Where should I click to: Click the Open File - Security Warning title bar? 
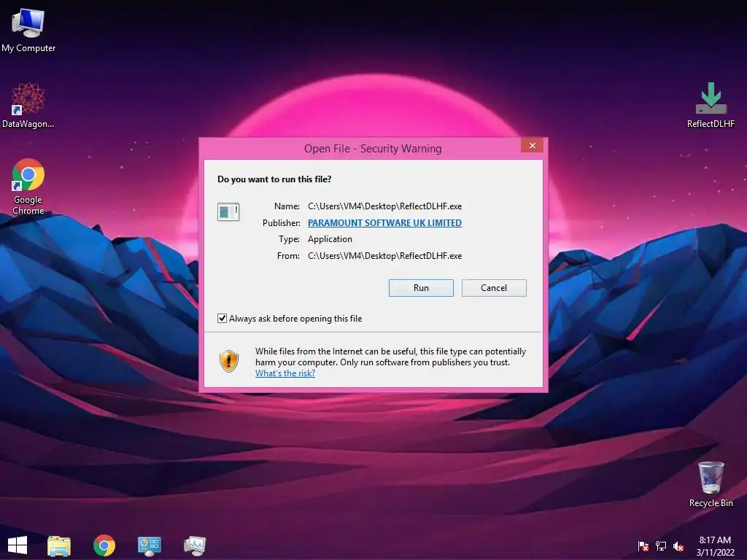[x=373, y=149]
